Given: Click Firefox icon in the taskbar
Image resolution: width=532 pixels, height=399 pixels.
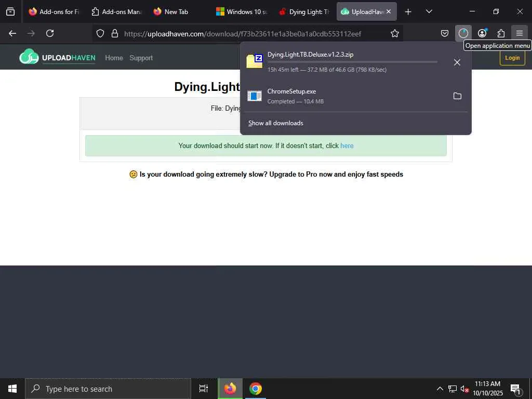Looking at the screenshot, I should click(x=230, y=389).
